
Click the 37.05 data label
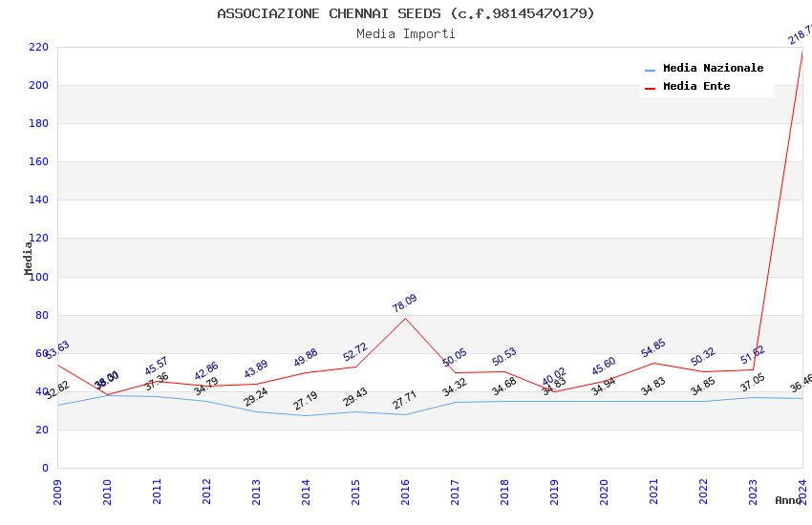(753, 382)
